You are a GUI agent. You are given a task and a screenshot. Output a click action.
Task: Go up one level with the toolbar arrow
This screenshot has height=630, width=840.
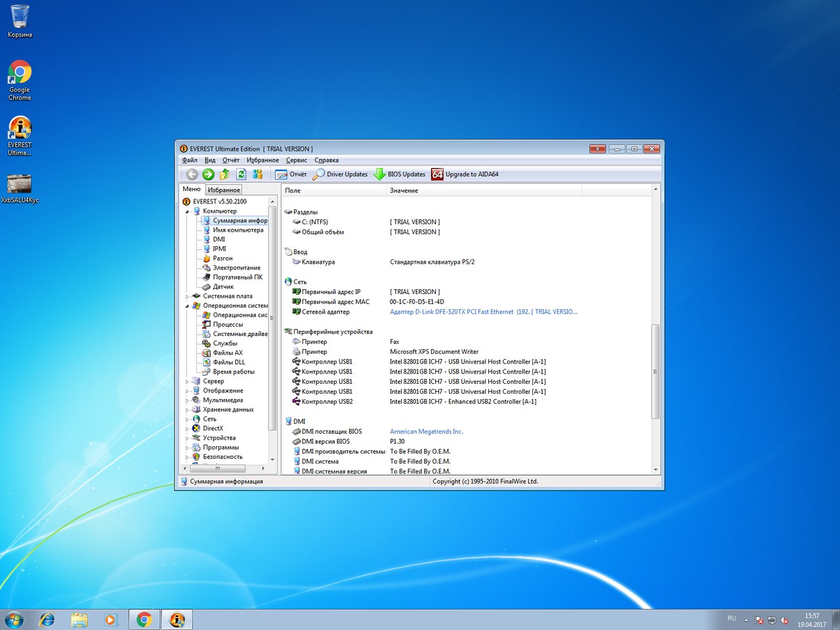pos(224,174)
